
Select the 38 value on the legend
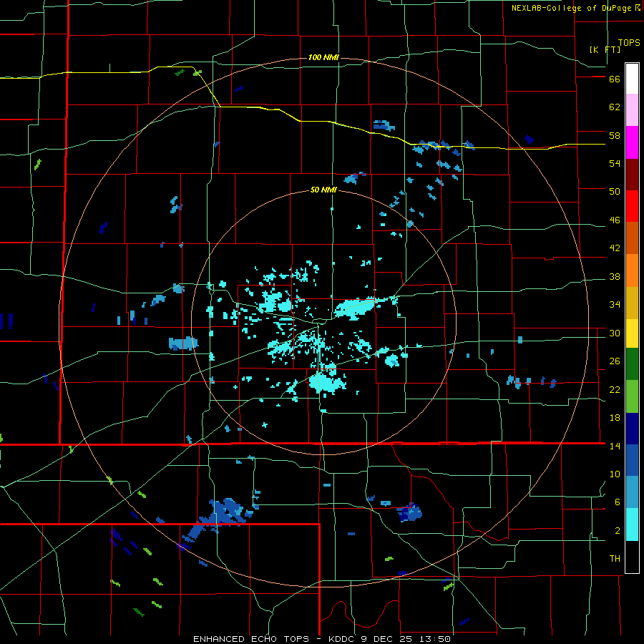coord(615,276)
